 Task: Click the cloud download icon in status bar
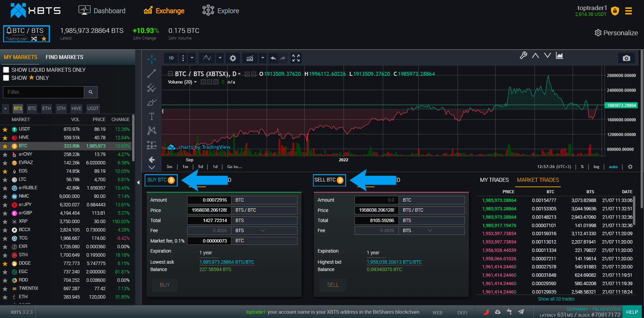coord(498,312)
